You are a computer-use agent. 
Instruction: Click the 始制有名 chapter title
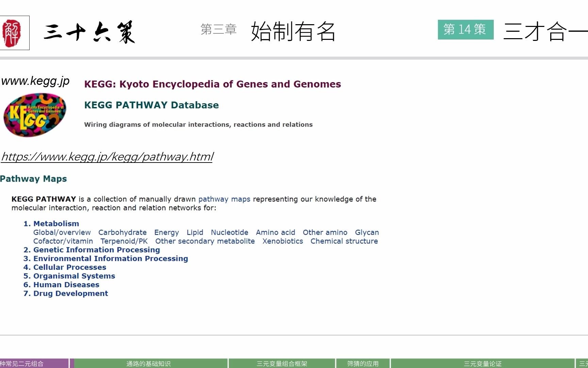click(293, 31)
